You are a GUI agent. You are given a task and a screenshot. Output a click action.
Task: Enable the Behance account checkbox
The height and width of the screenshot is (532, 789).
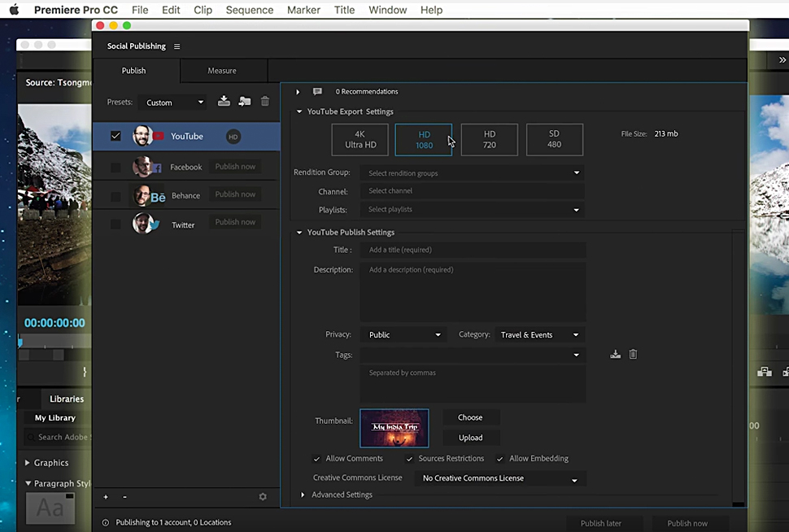click(x=116, y=196)
